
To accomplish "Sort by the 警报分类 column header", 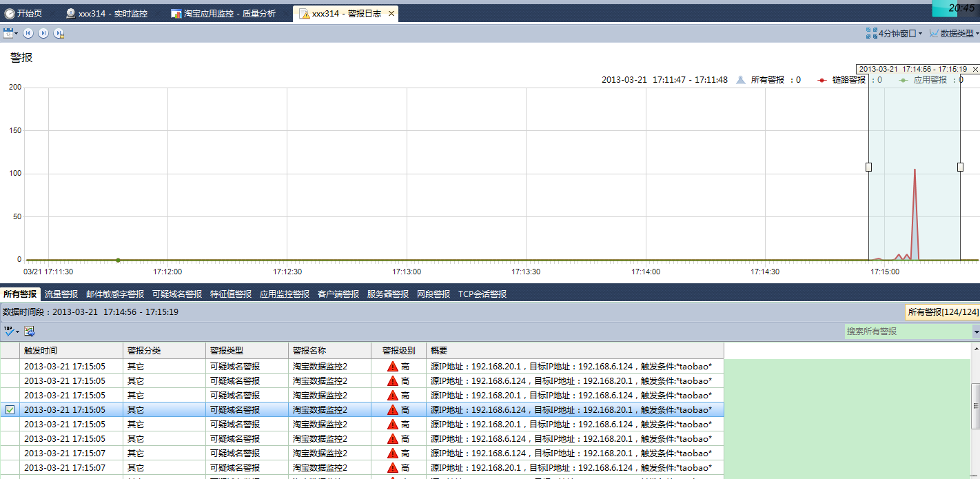I will pos(165,351).
